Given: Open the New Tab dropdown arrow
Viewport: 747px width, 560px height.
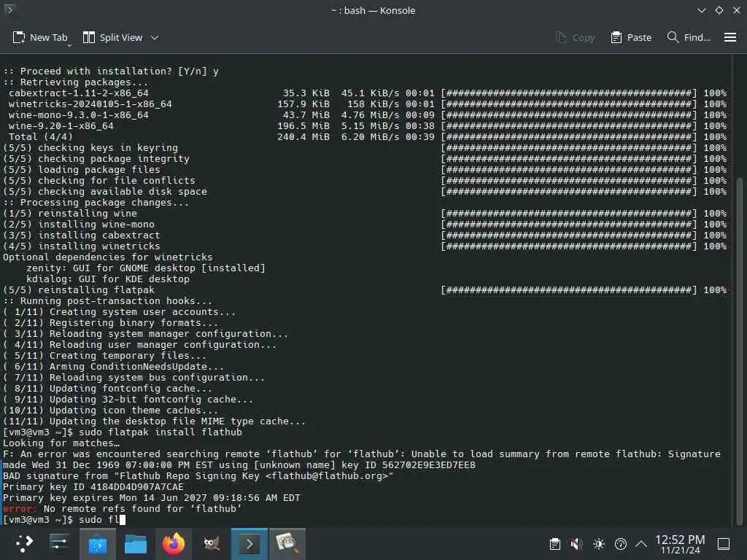Looking at the screenshot, I should click(69, 45).
